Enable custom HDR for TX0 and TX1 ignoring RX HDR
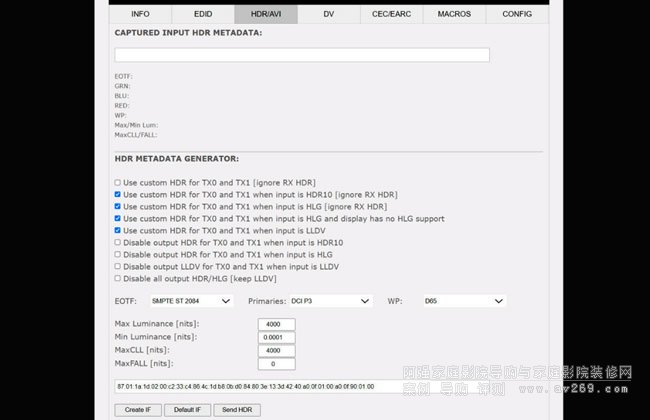This screenshot has height=420, width=650. [x=119, y=183]
